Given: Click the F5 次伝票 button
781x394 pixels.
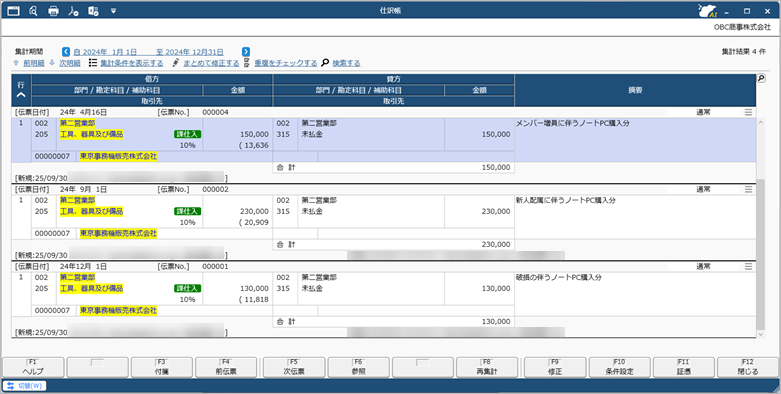Looking at the screenshot, I should click(x=294, y=367).
